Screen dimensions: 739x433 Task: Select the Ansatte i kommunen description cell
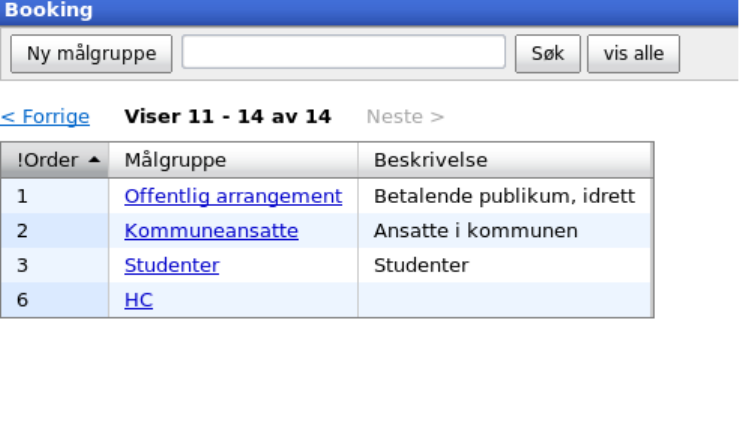pos(475,231)
